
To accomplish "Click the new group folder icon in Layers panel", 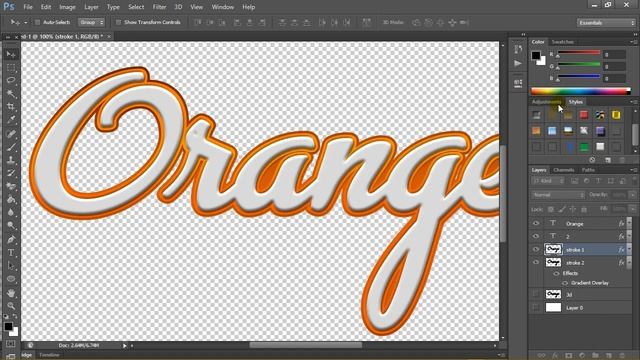I will pyautogui.click(x=595, y=356).
